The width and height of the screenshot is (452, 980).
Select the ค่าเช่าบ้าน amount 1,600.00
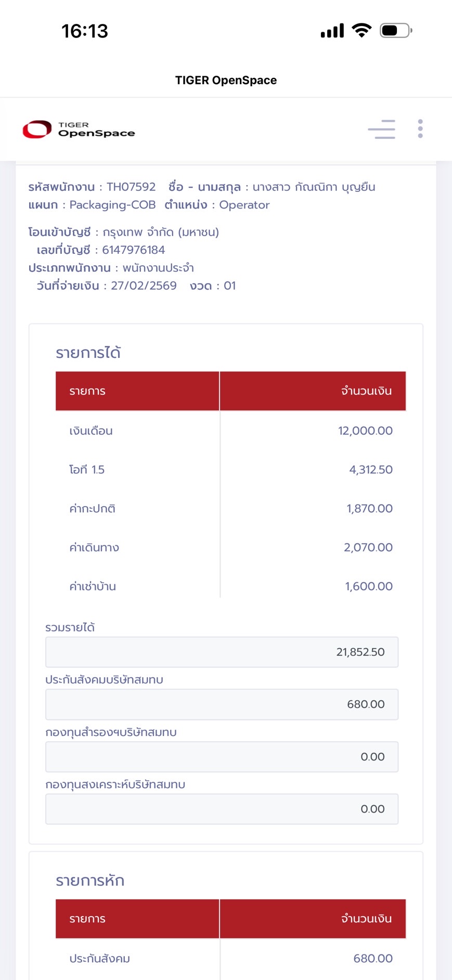click(368, 586)
